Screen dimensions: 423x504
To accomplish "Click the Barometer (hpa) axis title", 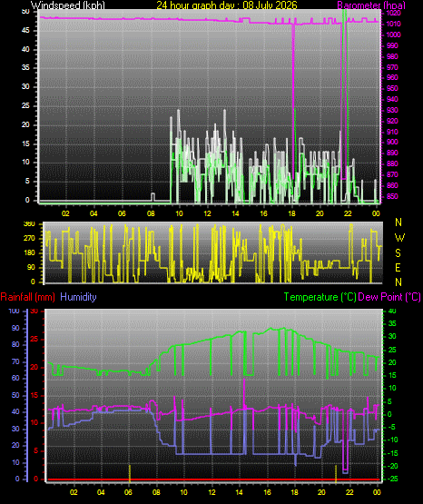I will [371, 5].
